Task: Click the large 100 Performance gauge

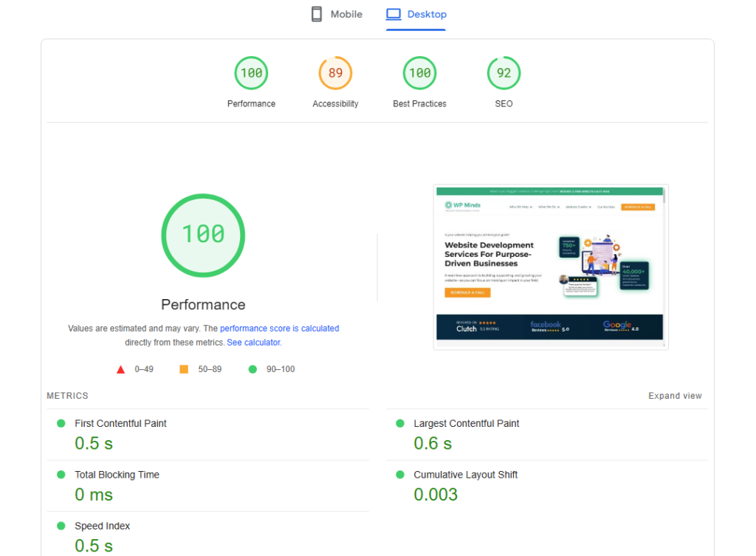Action: click(203, 236)
